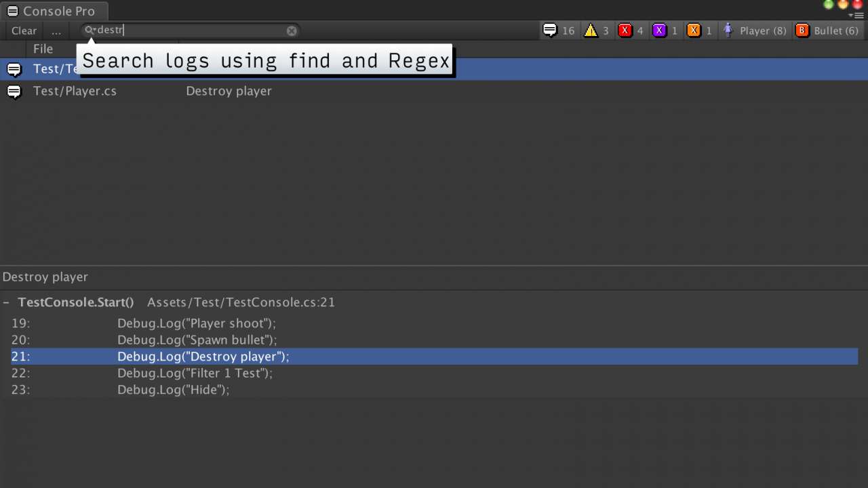Click the 'Destroy player' message in Player.cs row

[x=229, y=91]
